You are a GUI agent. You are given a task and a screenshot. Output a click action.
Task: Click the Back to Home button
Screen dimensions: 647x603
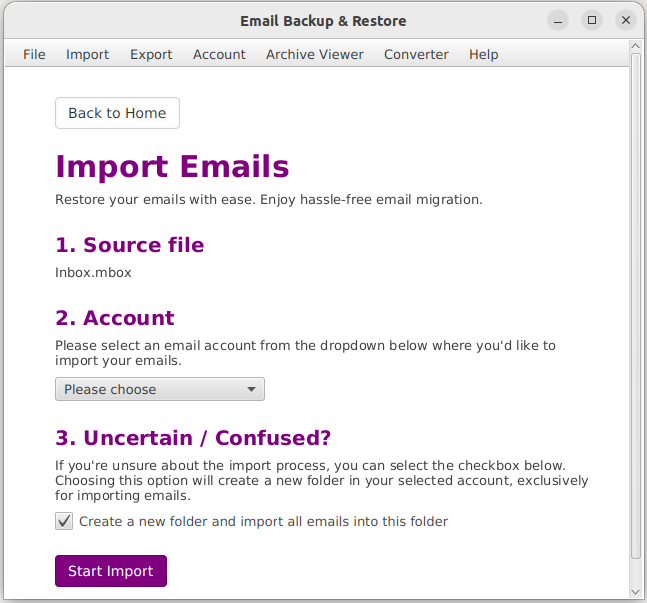(x=117, y=113)
